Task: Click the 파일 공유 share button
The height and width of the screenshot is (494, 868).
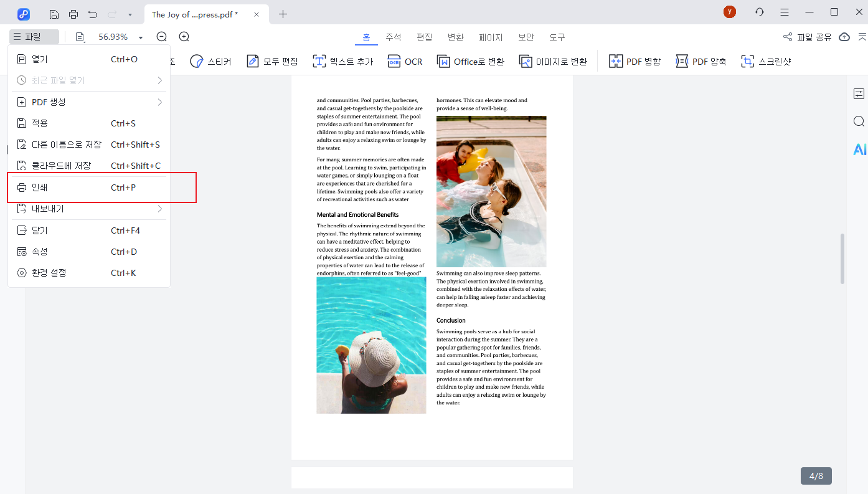Action: click(807, 37)
